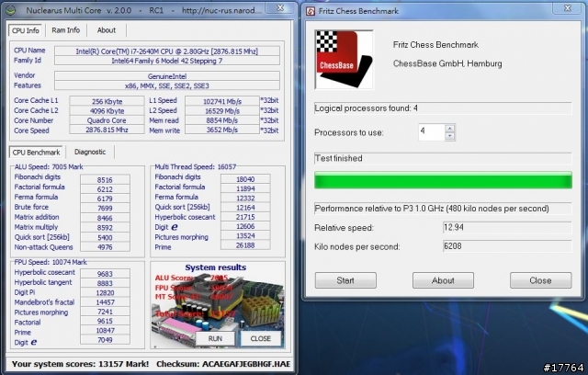Click the Fritz Chess Benchmark title bar icon

click(311, 11)
